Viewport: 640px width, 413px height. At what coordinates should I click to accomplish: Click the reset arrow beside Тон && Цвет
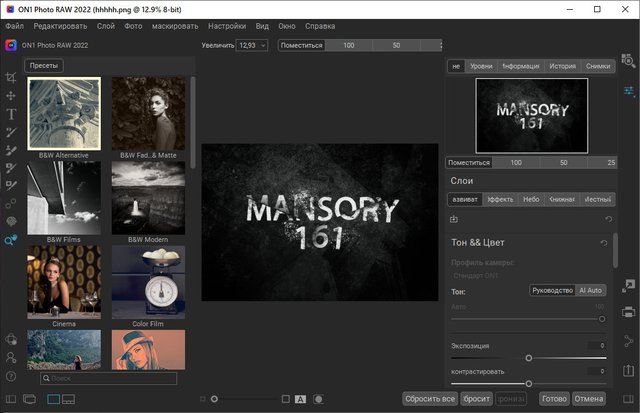point(602,243)
